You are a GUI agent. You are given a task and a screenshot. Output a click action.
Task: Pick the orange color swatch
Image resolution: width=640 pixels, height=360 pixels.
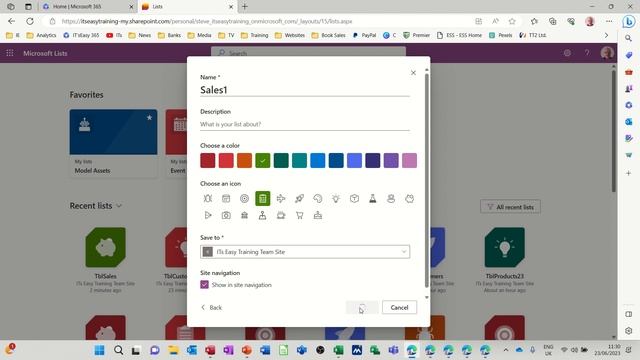click(x=244, y=160)
